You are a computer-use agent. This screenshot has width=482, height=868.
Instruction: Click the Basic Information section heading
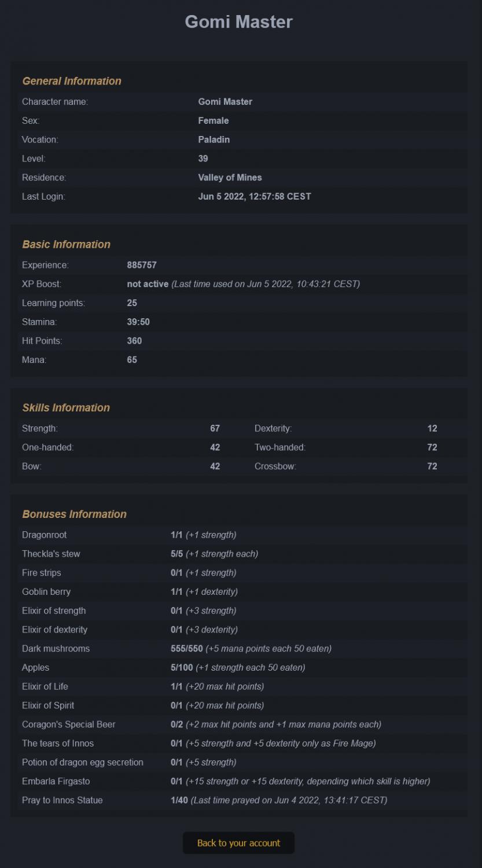pyautogui.click(x=66, y=244)
